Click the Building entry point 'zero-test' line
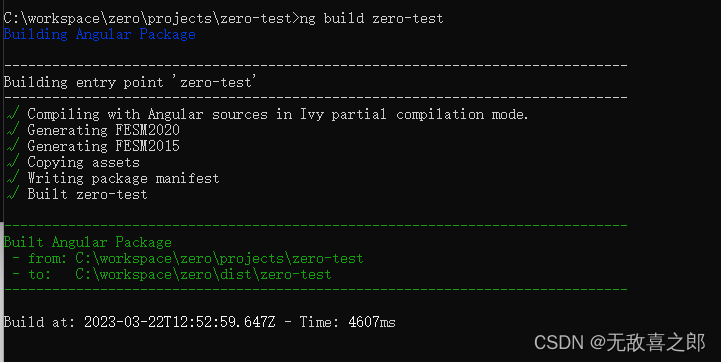 pyautogui.click(x=130, y=82)
